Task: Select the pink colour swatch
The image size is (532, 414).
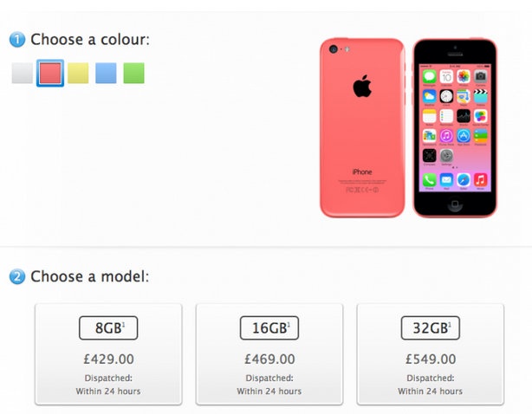Action: [x=50, y=73]
